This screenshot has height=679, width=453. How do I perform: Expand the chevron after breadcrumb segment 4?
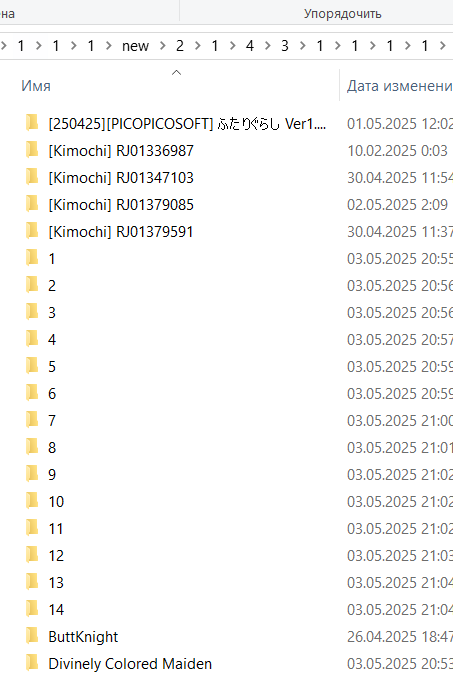(268, 45)
